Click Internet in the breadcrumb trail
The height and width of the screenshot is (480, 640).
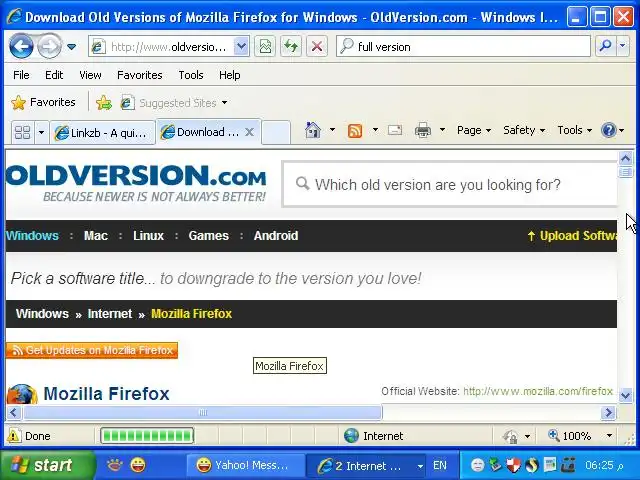click(110, 313)
